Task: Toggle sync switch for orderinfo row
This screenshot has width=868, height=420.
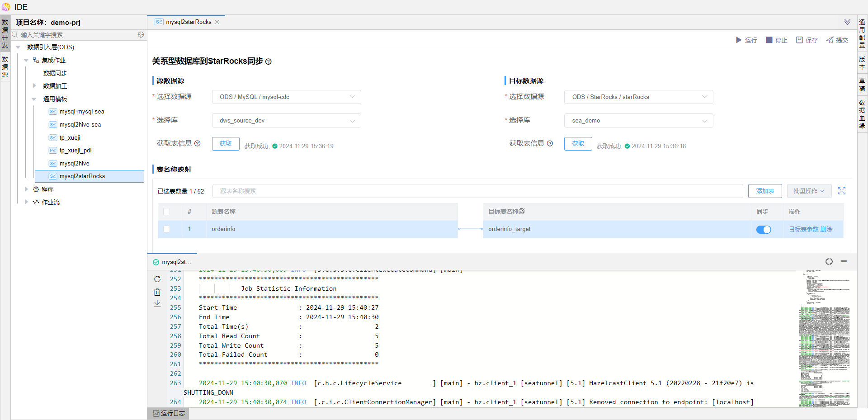Action: pyautogui.click(x=764, y=230)
